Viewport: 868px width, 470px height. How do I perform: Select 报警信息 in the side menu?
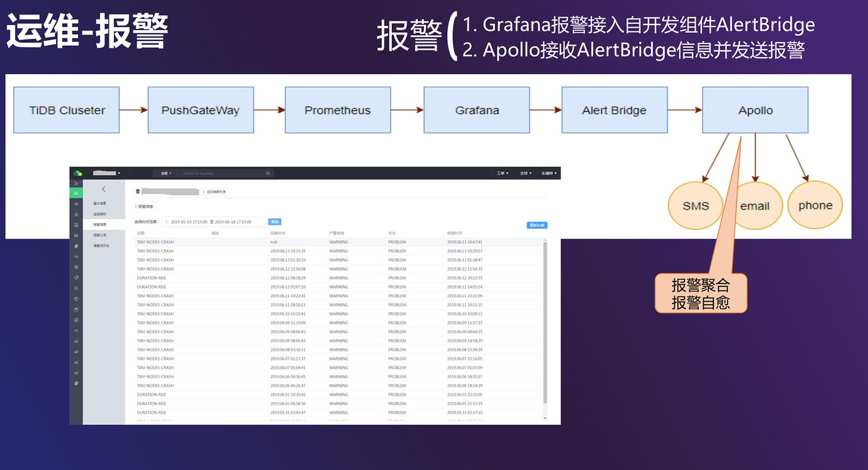tap(100, 224)
